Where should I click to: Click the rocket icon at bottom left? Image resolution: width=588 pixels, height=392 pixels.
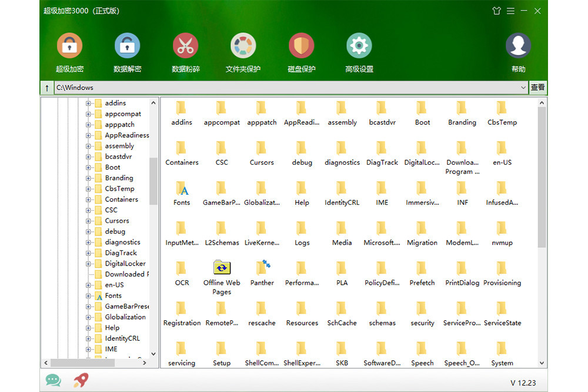(81, 380)
